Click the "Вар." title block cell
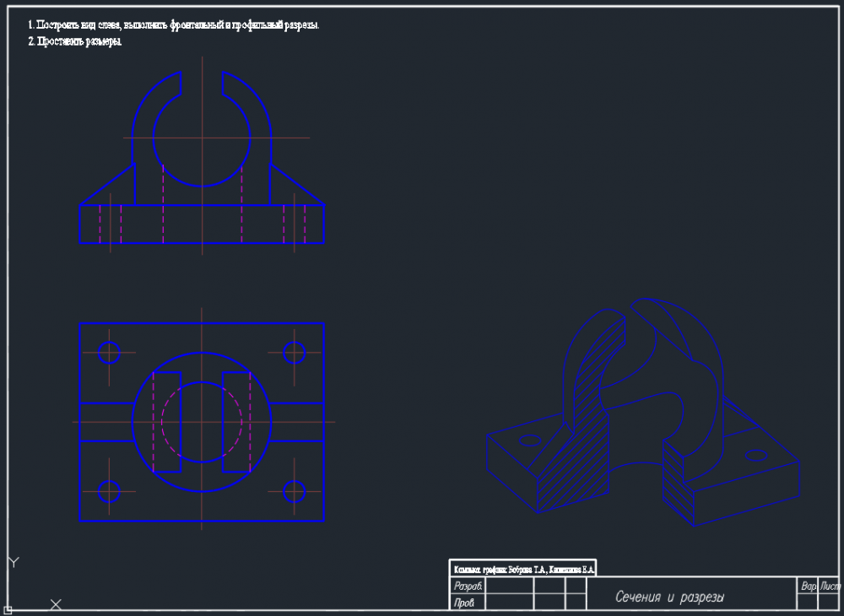Viewport: 844px width, 616px height. coord(808,586)
